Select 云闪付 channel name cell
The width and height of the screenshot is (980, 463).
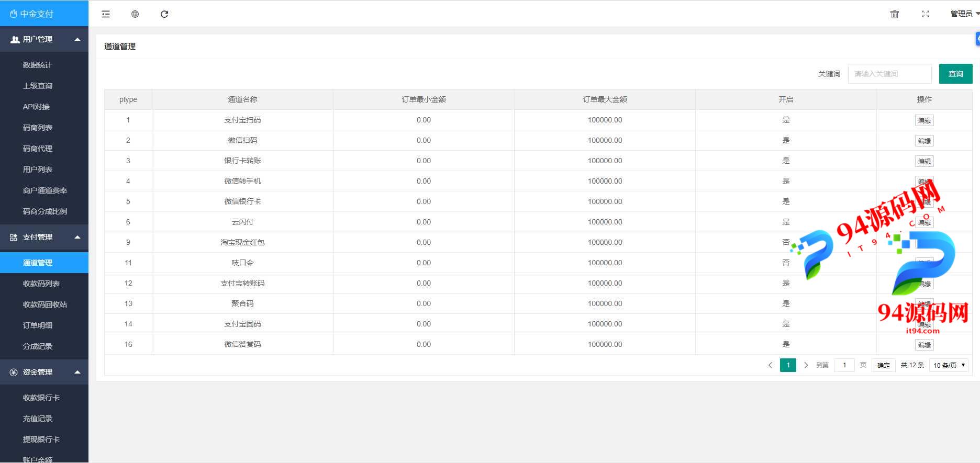242,222
